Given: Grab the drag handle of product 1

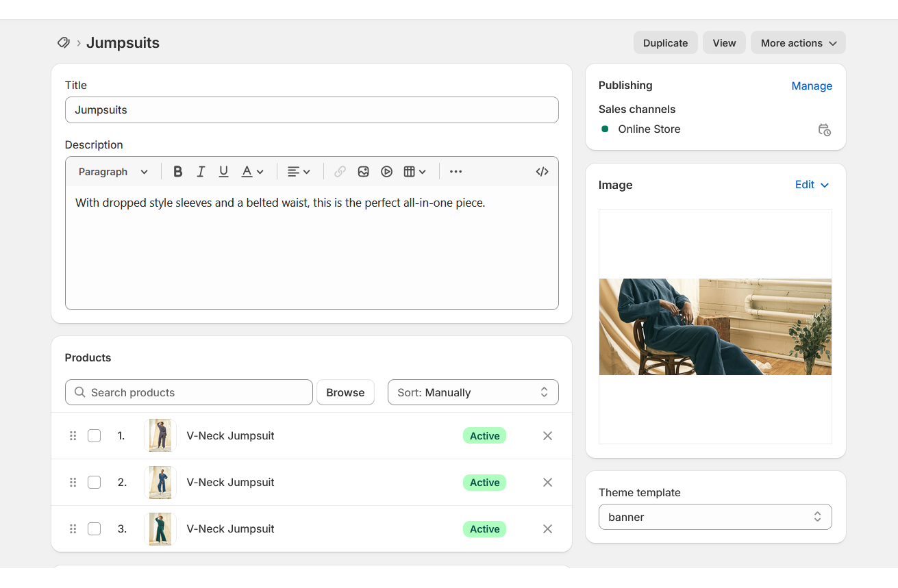Looking at the screenshot, I should tap(73, 436).
